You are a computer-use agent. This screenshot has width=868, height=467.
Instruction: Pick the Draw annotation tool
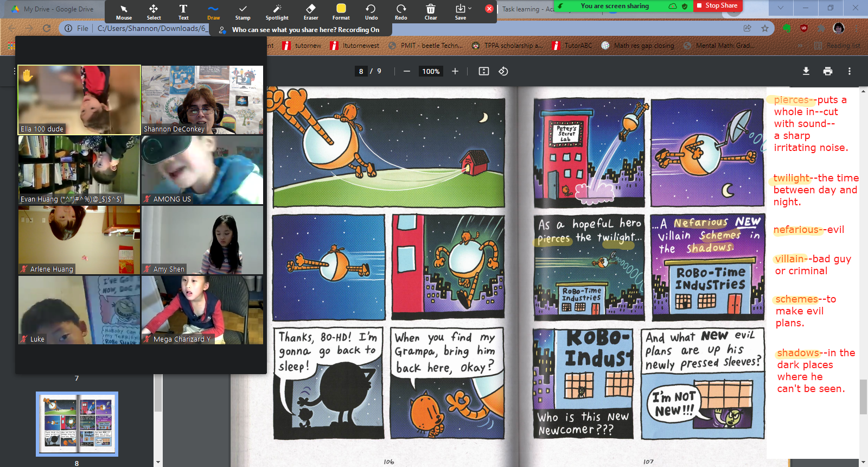click(213, 12)
